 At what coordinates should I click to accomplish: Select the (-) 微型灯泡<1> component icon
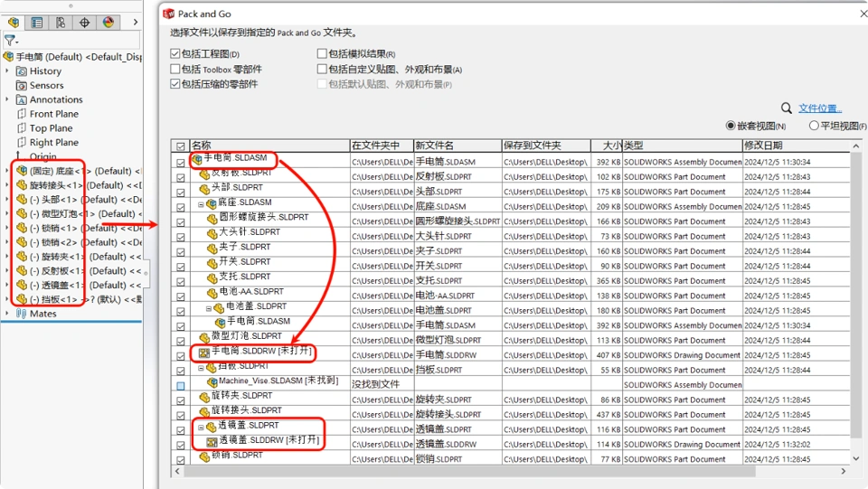pyautogui.click(x=22, y=213)
